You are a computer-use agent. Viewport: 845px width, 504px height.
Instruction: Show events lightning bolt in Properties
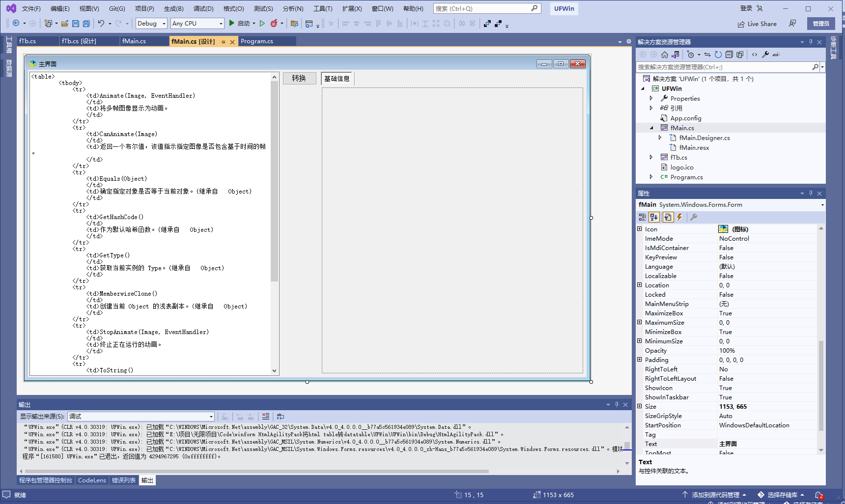[680, 217]
